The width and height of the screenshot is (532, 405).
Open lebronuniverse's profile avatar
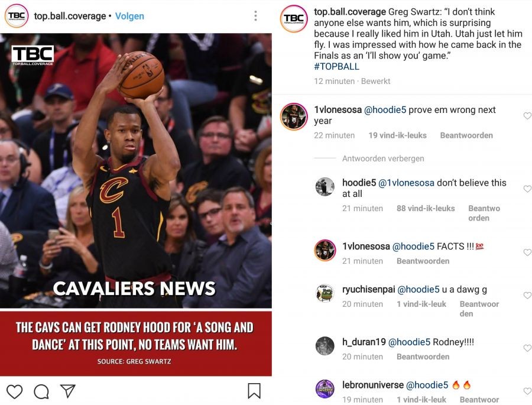(325, 389)
